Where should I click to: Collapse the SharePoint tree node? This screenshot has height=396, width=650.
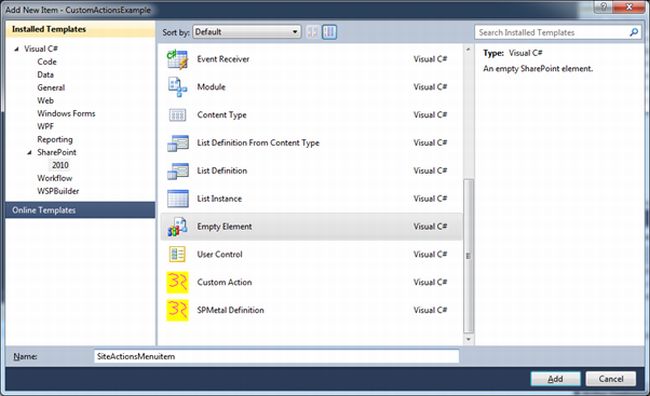coord(29,153)
